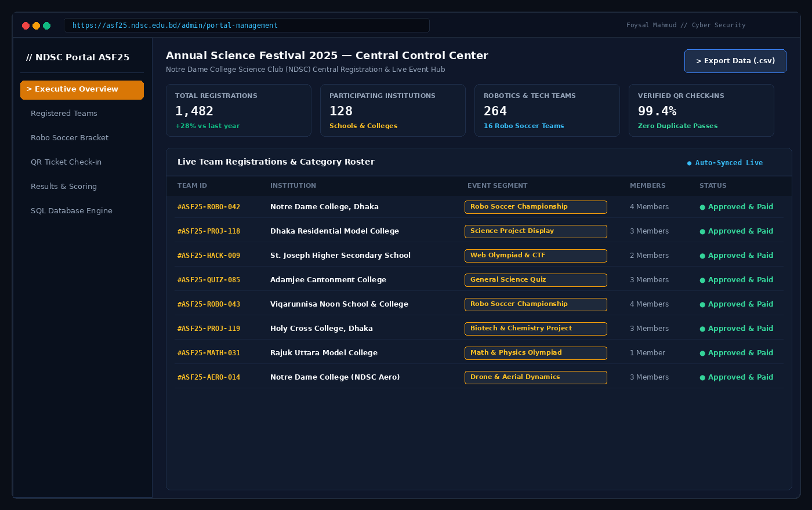Image resolution: width=812 pixels, height=510 pixels.
Task: Select the Total Registrations card
Action: (238, 111)
